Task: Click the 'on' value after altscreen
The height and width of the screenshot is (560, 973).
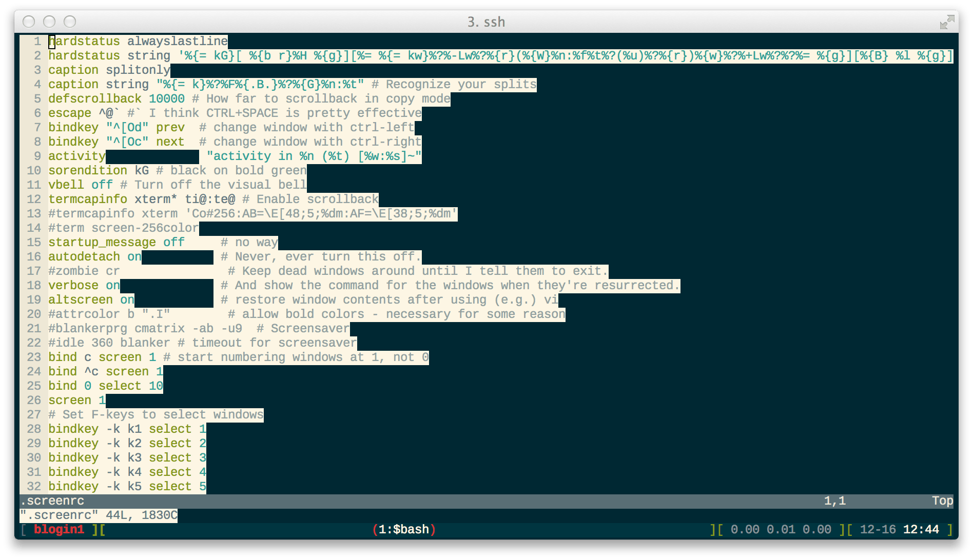Action: [x=127, y=299]
